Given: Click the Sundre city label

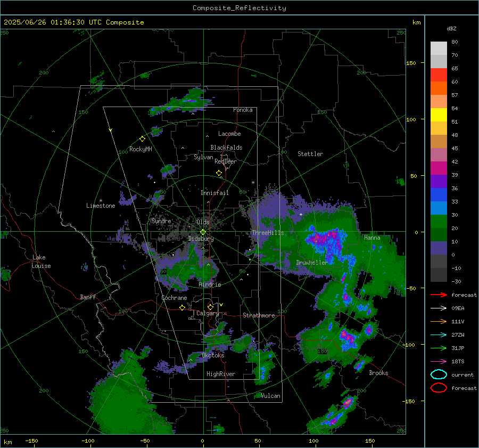Looking at the screenshot, I should [x=161, y=221].
